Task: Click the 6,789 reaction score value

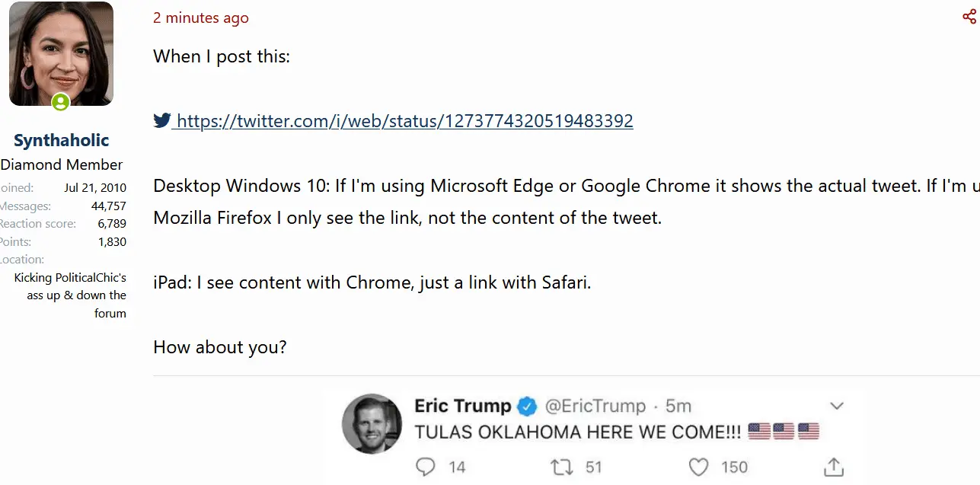Action: coord(112,224)
